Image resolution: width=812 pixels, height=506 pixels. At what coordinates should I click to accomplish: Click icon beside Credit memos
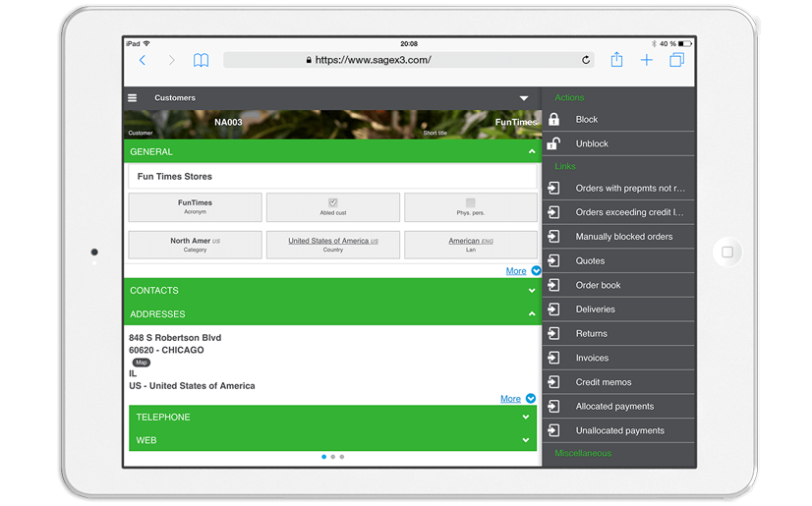pyautogui.click(x=553, y=382)
